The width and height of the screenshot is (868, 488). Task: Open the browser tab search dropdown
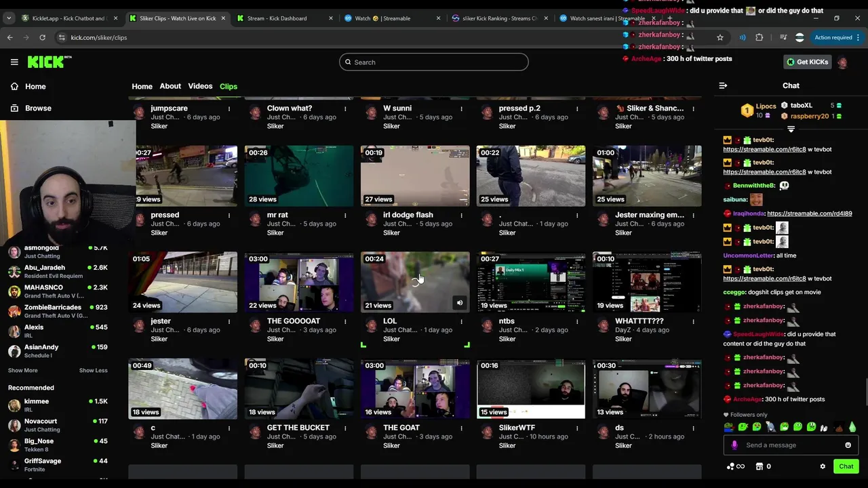(x=9, y=18)
